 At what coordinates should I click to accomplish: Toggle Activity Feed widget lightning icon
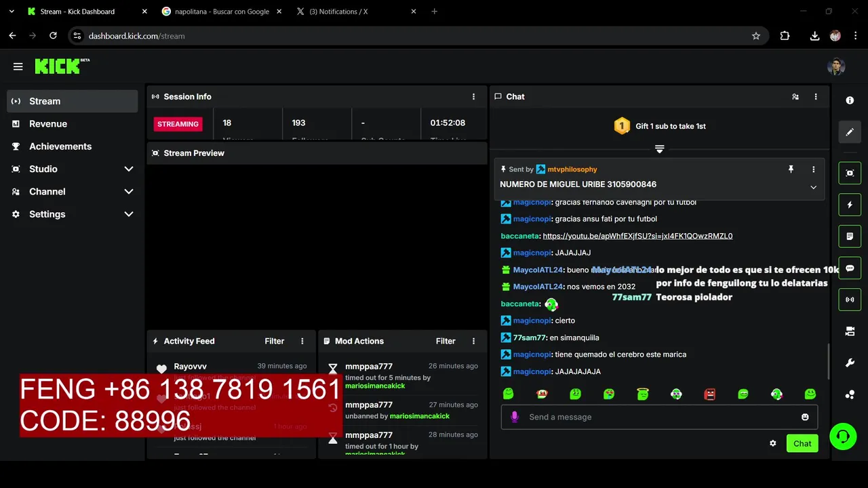click(850, 205)
